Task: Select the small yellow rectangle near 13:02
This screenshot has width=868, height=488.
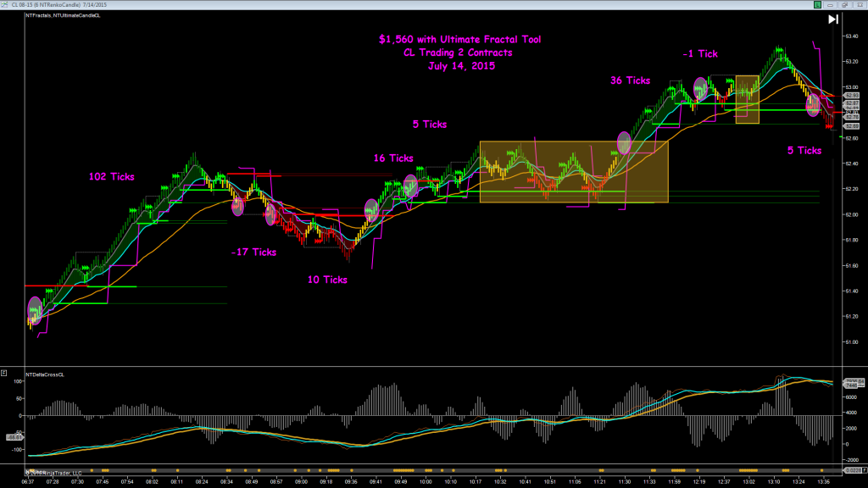Action: click(748, 99)
